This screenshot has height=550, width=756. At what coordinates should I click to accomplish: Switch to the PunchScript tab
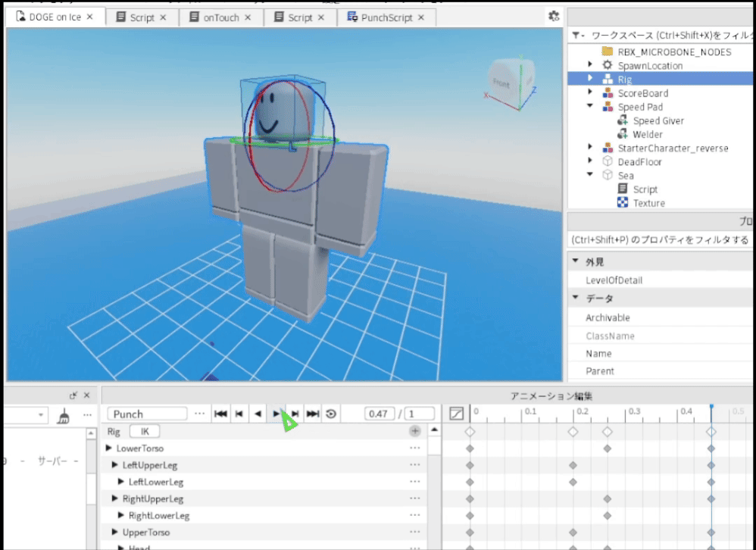(x=386, y=17)
